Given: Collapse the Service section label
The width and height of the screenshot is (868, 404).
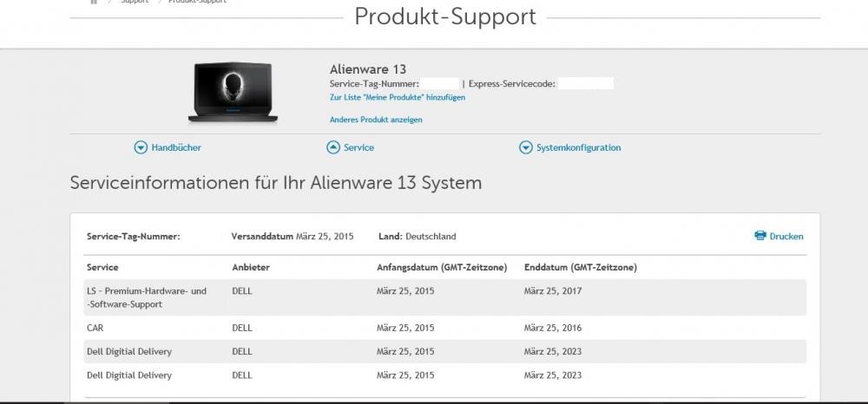Looking at the screenshot, I should click(358, 148).
